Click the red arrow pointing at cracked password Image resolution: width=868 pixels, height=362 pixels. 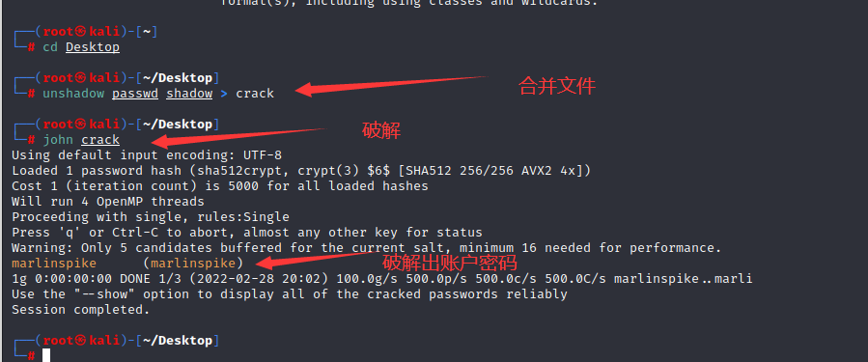[313, 259]
